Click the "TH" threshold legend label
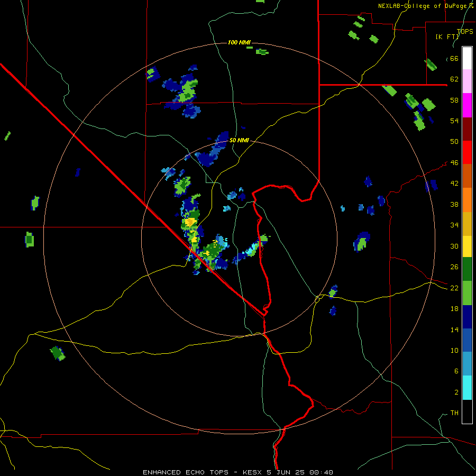The width and height of the screenshot is (476, 476). click(x=454, y=413)
